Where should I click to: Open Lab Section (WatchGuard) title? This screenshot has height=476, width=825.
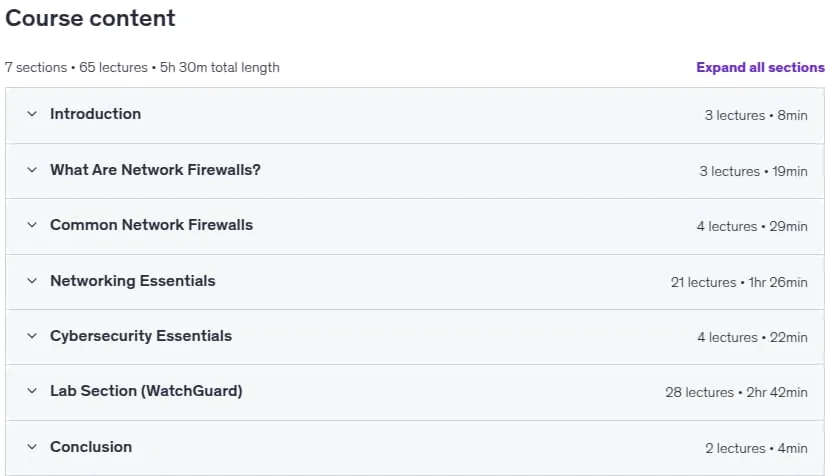point(146,391)
